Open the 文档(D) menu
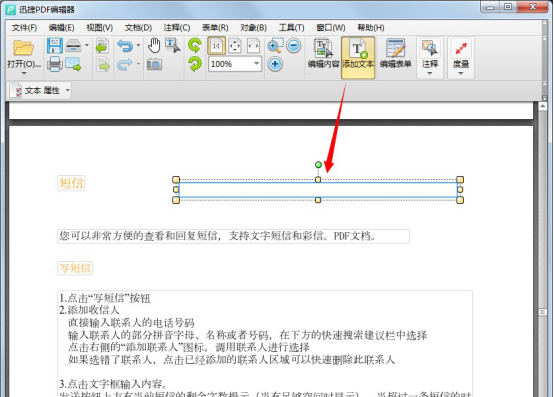554x397 pixels. click(138, 28)
